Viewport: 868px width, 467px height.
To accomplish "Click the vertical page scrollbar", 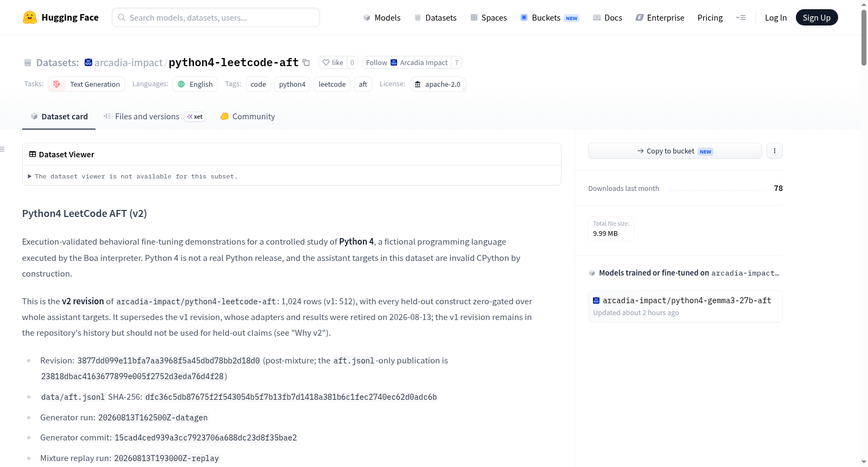I will point(864,38).
